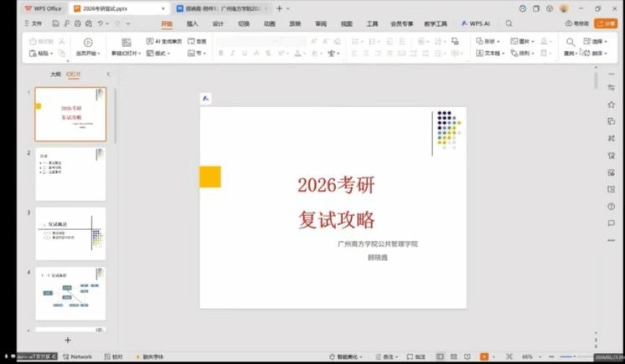Add new slide with plus icon below thumbnails
625x364 pixels.
click(x=68, y=340)
